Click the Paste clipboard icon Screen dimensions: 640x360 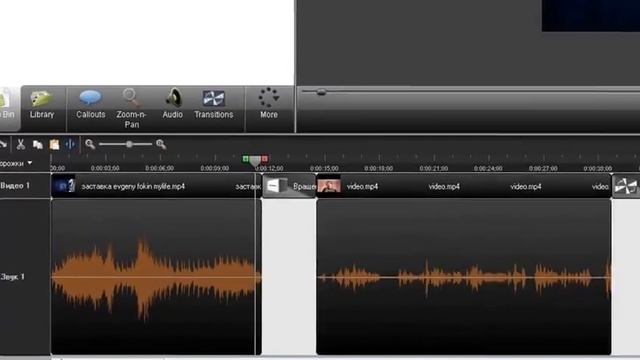click(54, 144)
